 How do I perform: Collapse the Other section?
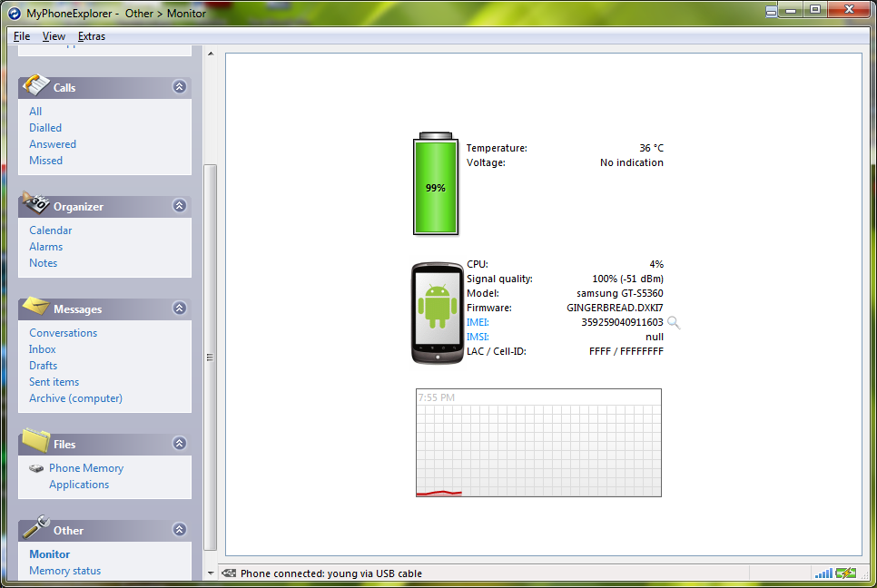(180, 529)
